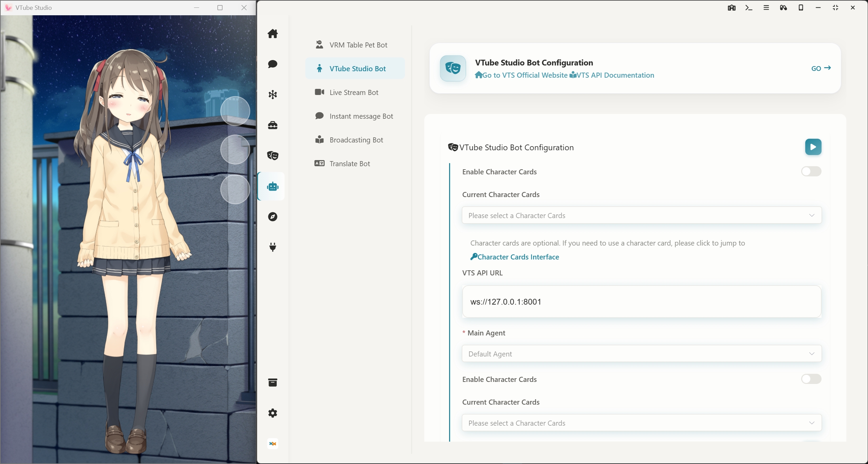Open Live Stream Bot menu item
The image size is (868, 464).
(355, 92)
